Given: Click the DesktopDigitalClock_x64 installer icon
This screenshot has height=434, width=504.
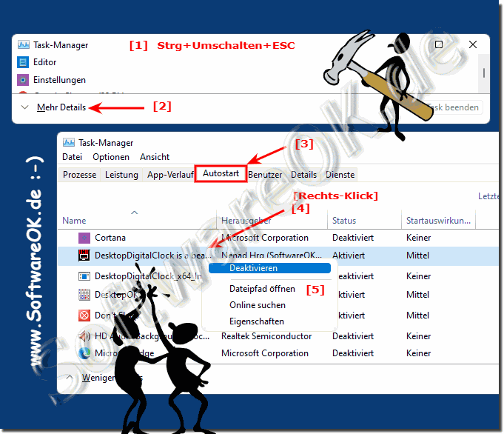Looking at the screenshot, I should [x=84, y=276].
